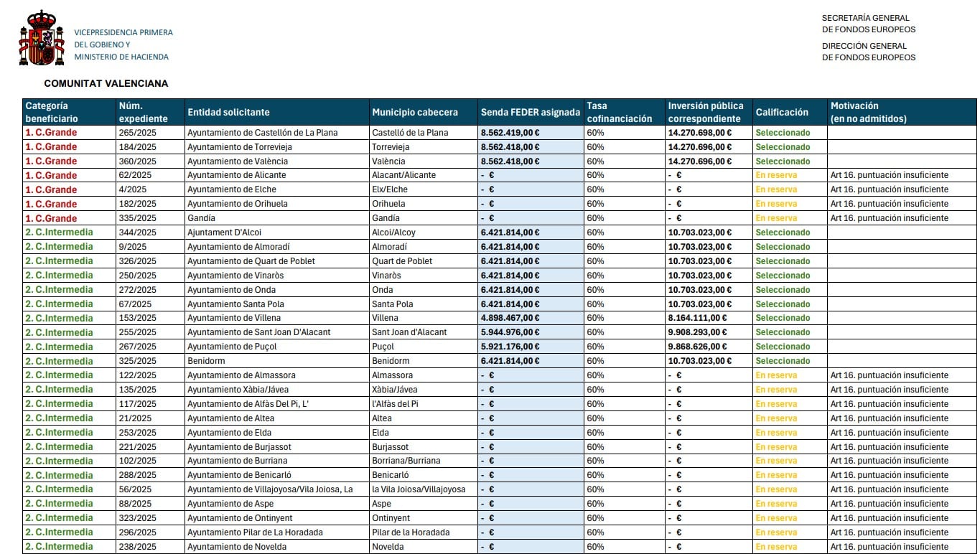
Task: Click 'Ayuntamiento de Castellón de La Plana' cell
Action: 262,133
